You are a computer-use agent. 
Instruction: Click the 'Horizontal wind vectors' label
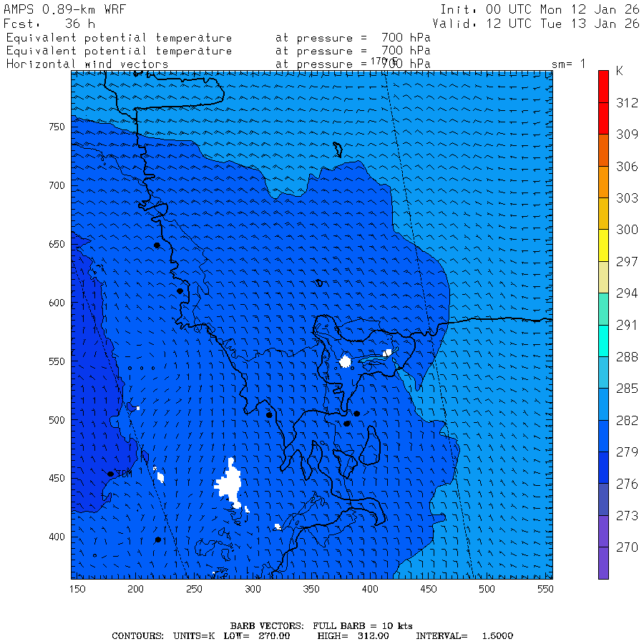click(87, 64)
